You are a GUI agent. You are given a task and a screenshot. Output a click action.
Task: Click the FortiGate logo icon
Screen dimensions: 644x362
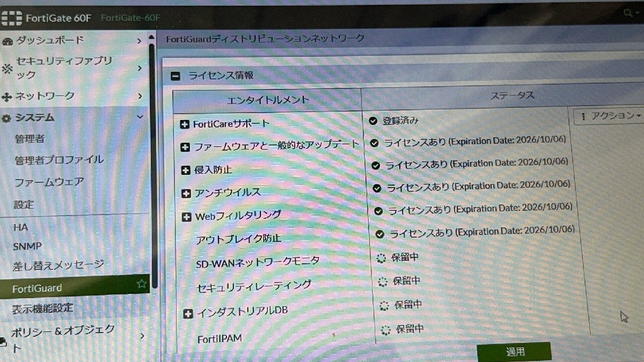11,19
